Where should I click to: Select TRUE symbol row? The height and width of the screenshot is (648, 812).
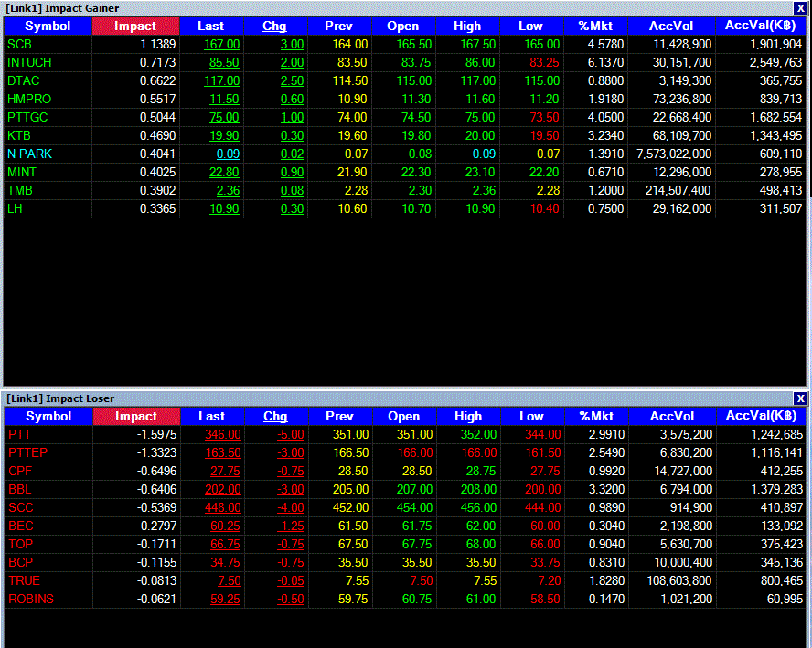click(x=25, y=580)
